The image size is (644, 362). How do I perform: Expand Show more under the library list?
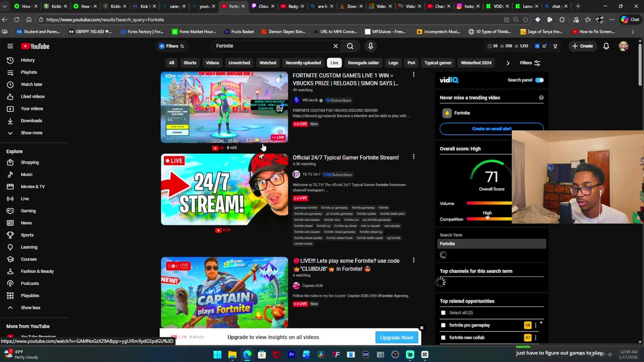tap(31, 133)
